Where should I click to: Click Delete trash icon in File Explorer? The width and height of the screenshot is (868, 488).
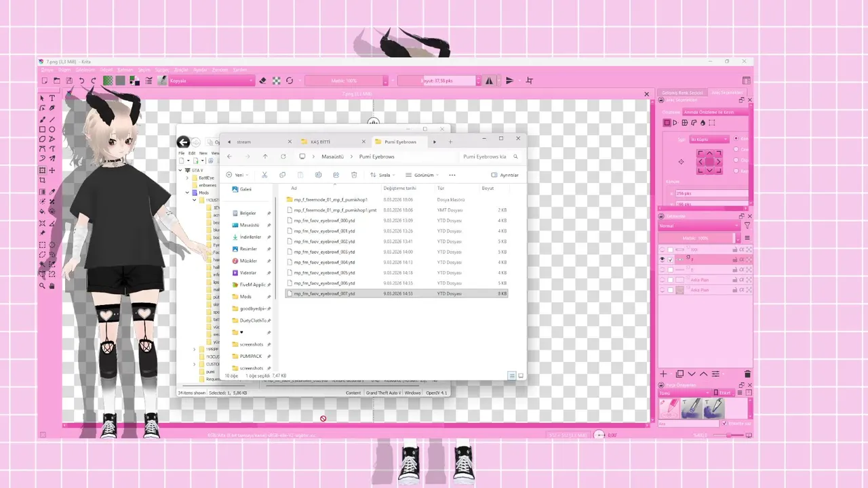(x=354, y=175)
